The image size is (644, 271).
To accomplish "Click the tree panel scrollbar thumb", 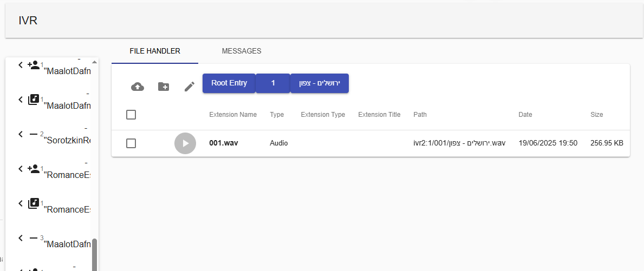I will coord(94,255).
